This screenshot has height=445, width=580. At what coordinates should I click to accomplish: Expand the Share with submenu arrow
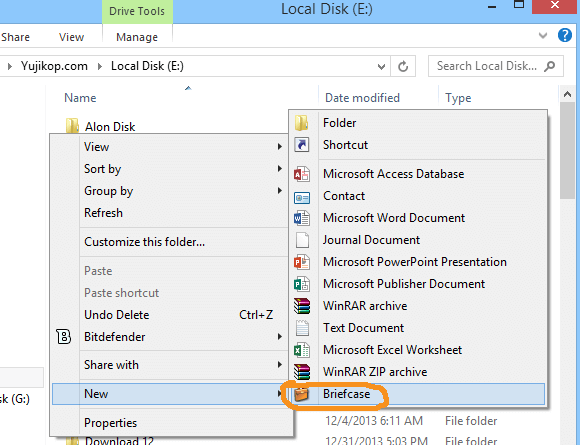point(280,365)
